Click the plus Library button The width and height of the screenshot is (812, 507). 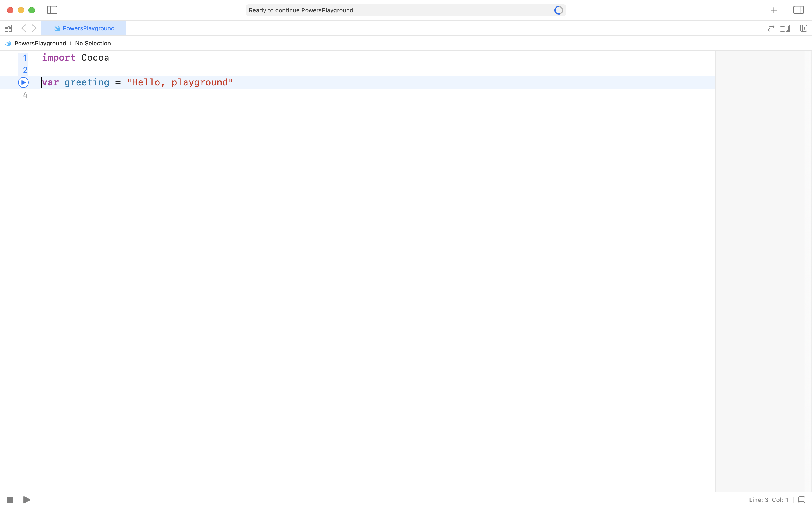tap(773, 10)
